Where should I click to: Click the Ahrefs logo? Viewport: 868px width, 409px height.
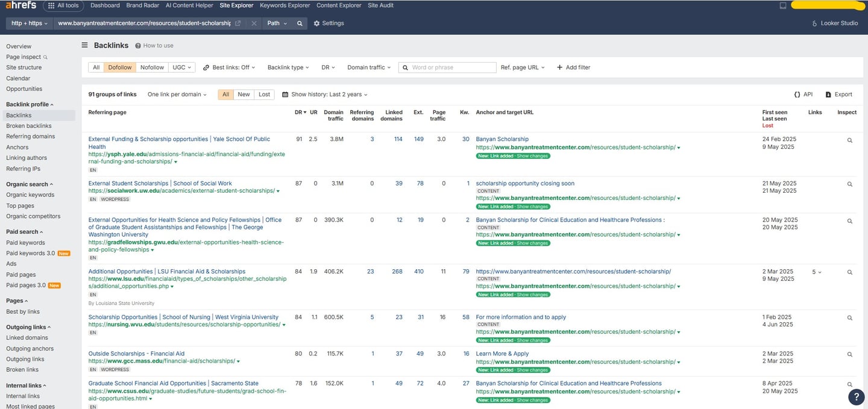[x=21, y=5]
